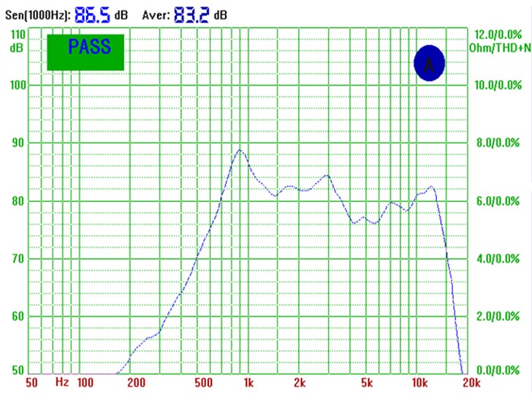Click the Ohm/THD+N right axis label
Viewport: 532px width, 395px height.
(501, 48)
